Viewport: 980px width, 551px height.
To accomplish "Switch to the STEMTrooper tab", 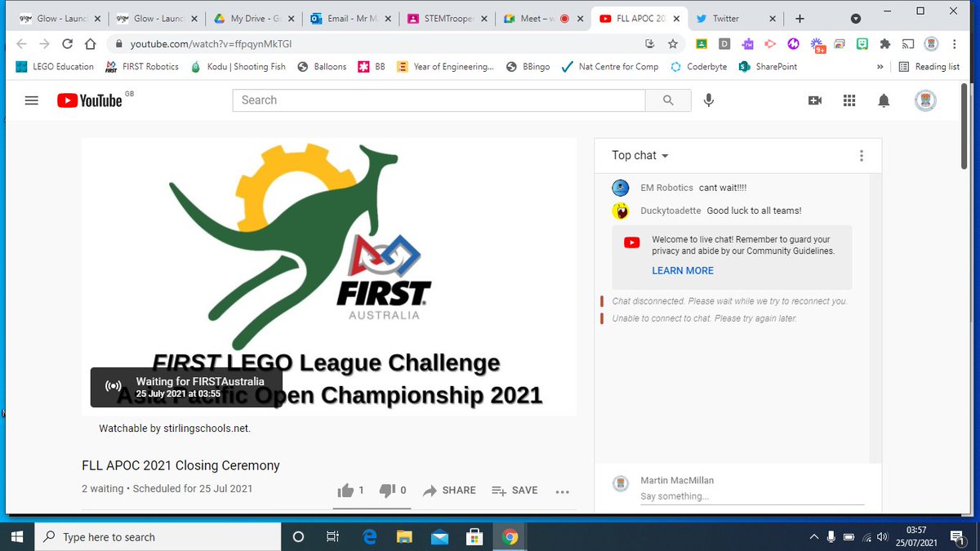I will [x=446, y=19].
